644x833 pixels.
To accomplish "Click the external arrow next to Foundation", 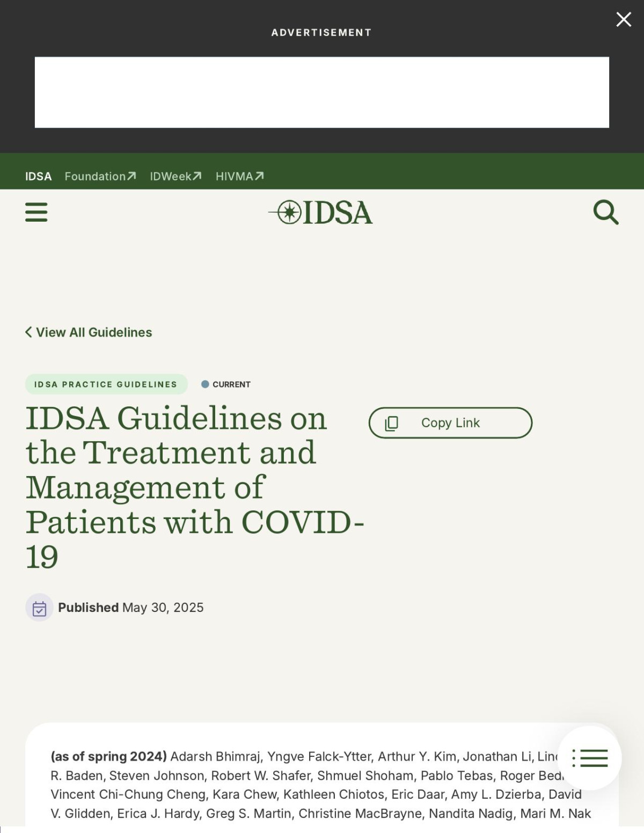I will point(131,176).
